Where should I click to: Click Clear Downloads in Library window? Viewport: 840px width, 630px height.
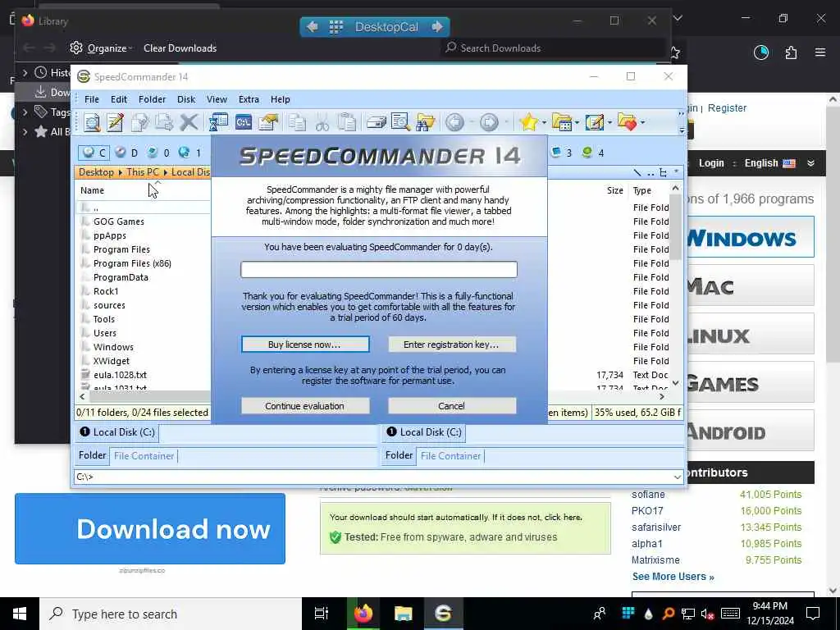[x=180, y=48]
